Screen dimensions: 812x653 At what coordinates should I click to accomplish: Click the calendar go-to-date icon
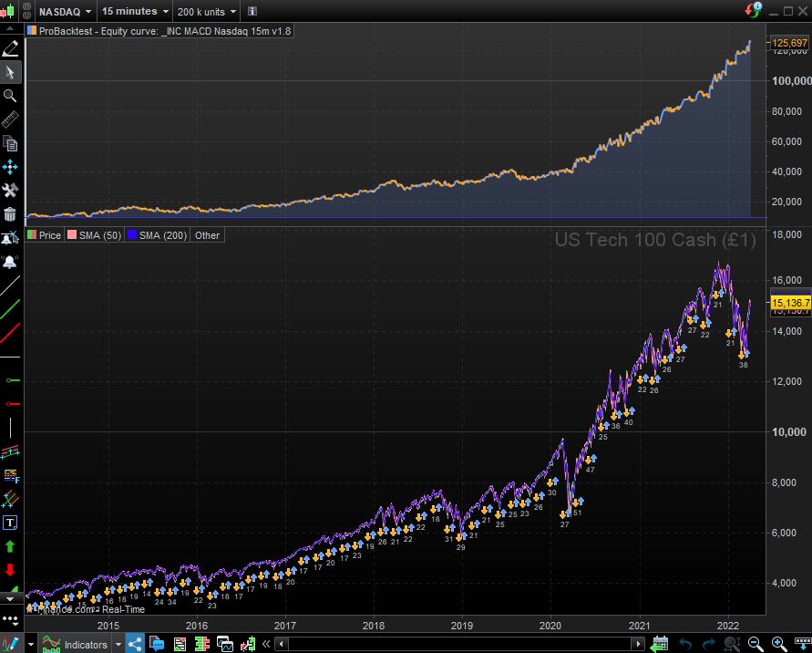click(659, 645)
